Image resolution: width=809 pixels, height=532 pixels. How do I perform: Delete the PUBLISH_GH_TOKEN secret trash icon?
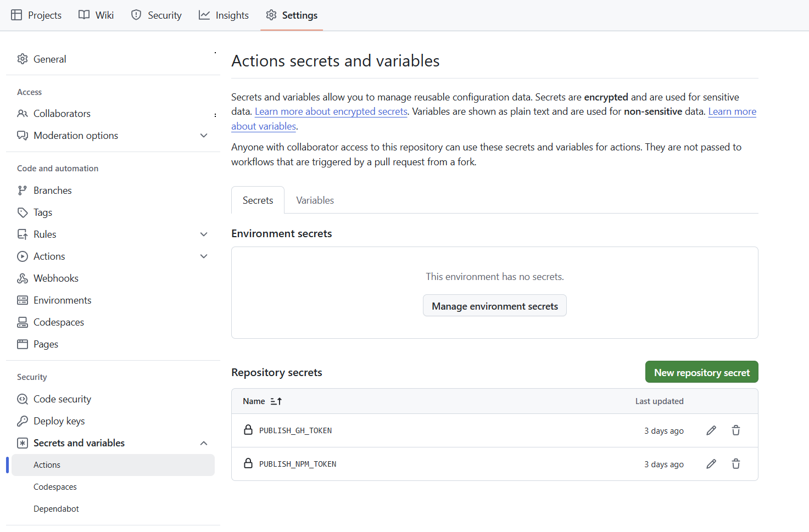click(x=736, y=430)
